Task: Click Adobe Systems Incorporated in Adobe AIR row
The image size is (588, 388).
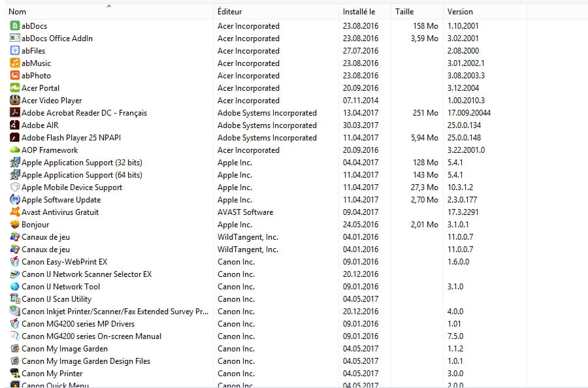Action: [267, 125]
